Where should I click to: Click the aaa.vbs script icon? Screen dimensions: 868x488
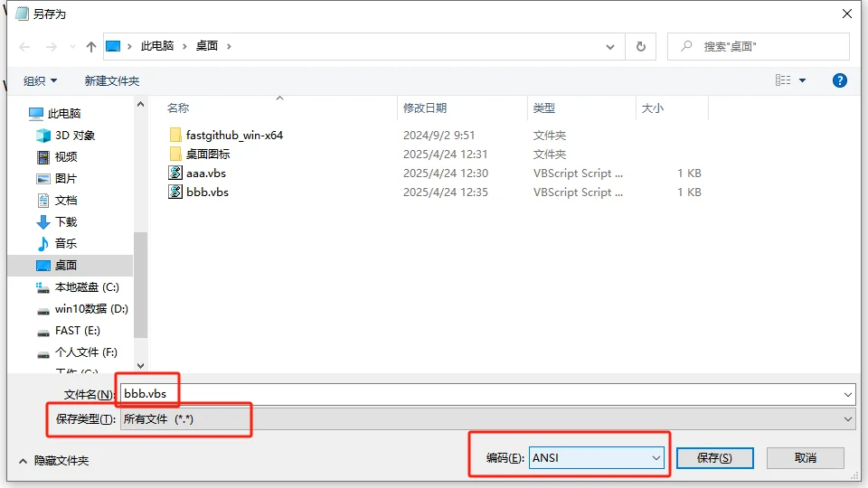pos(175,173)
